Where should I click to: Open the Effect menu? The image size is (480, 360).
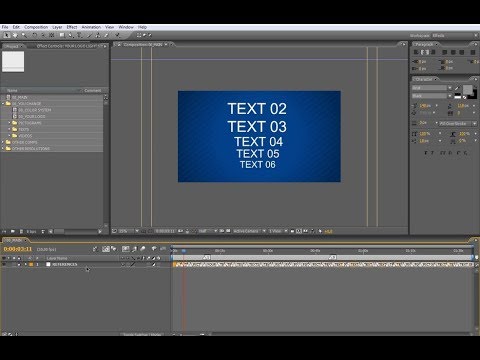(72, 27)
